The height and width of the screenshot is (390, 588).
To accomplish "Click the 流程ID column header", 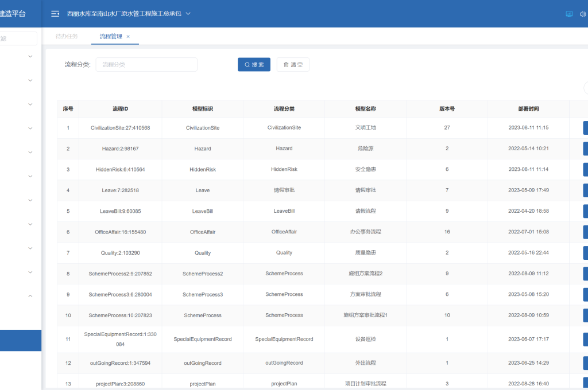I will [120, 109].
